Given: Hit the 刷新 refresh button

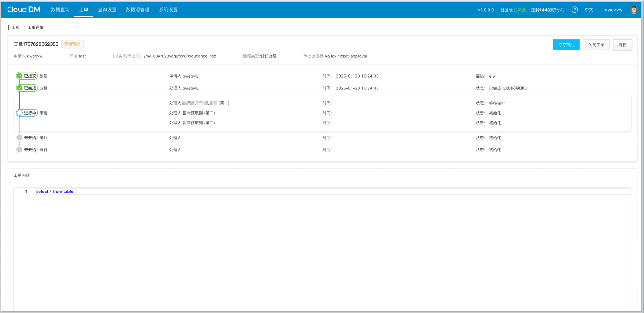Looking at the screenshot, I should coord(622,45).
